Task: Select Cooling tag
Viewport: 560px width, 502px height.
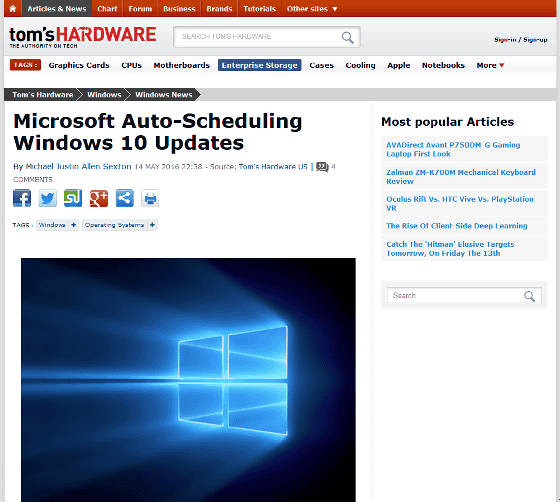Action: point(360,65)
